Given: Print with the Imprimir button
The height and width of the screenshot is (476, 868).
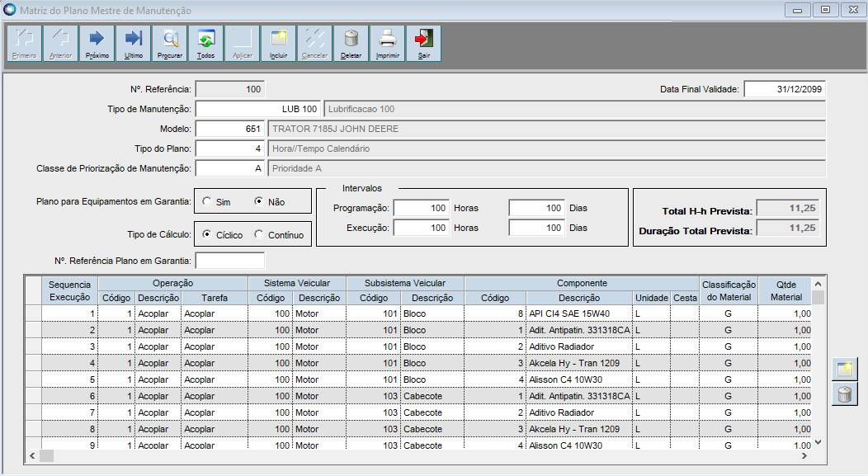Looking at the screenshot, I should [388, 43].
